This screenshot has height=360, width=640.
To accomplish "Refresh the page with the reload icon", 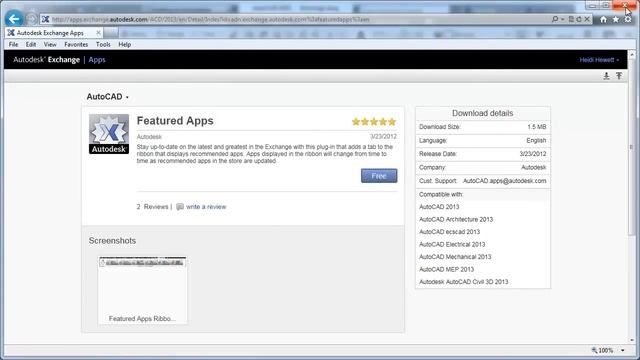I will coord(579,19).
